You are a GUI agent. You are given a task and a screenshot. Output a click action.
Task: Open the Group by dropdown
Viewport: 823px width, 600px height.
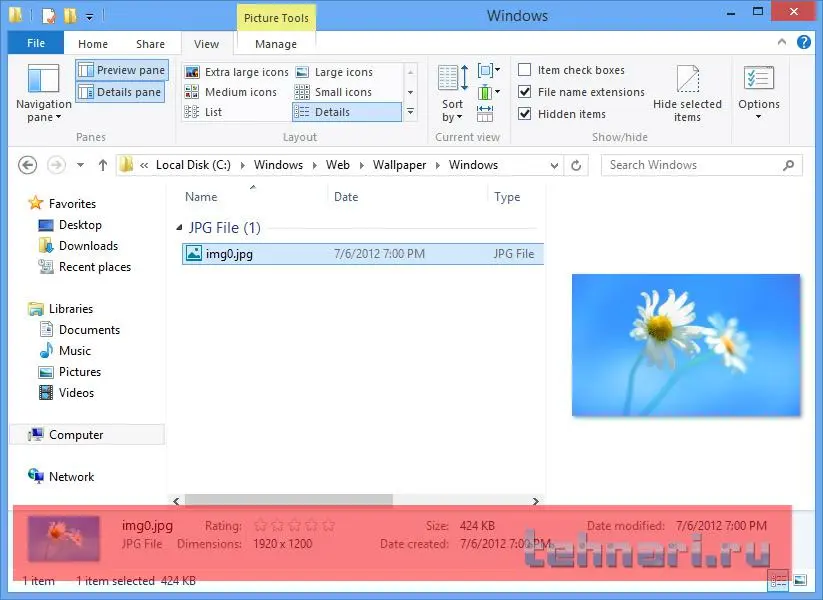click(489, 70)
